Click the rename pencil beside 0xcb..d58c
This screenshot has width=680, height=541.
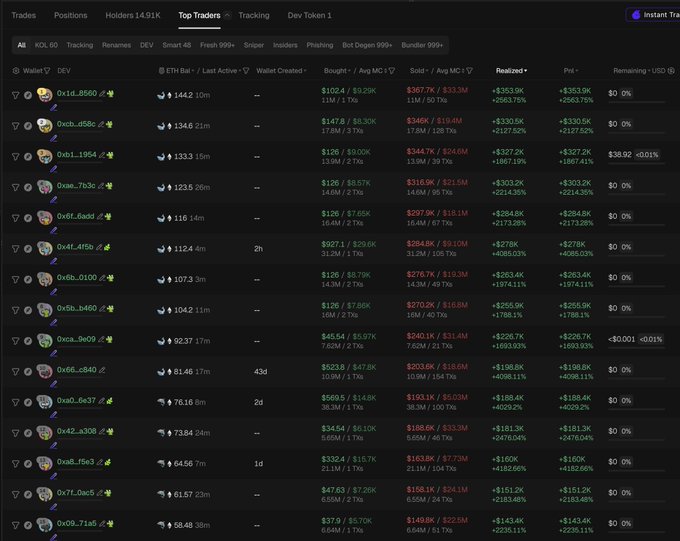tap(101, 124)
